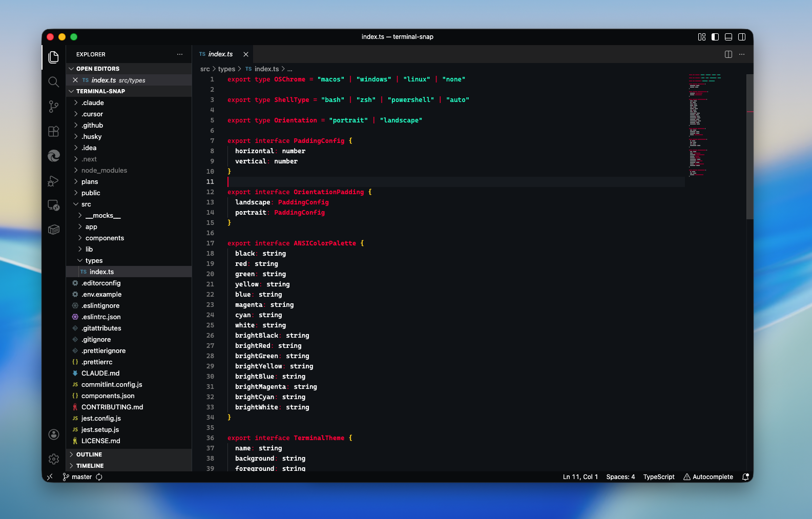The image size is (812, 519).
Task: Open the Accounts menu icon
Action: [x=54, y=434]
